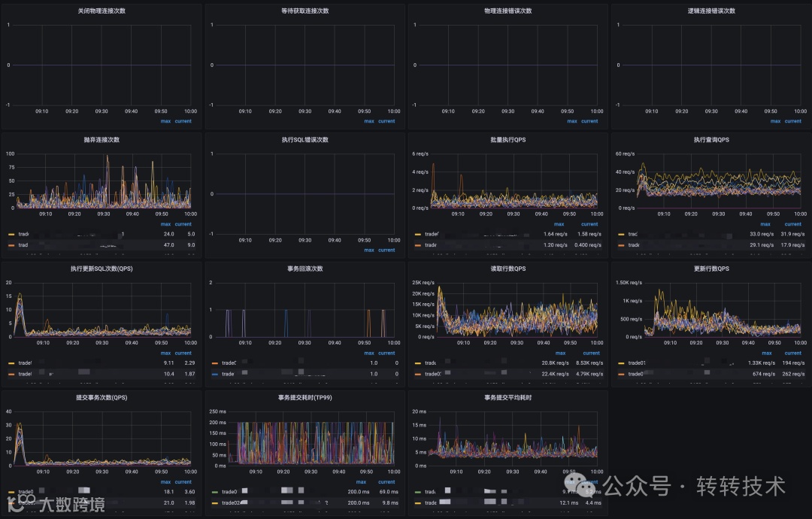This screenshot has width=812, height=519.
Task: Click inside the 读取行数QPS graph area
Action: pos(517,309)
